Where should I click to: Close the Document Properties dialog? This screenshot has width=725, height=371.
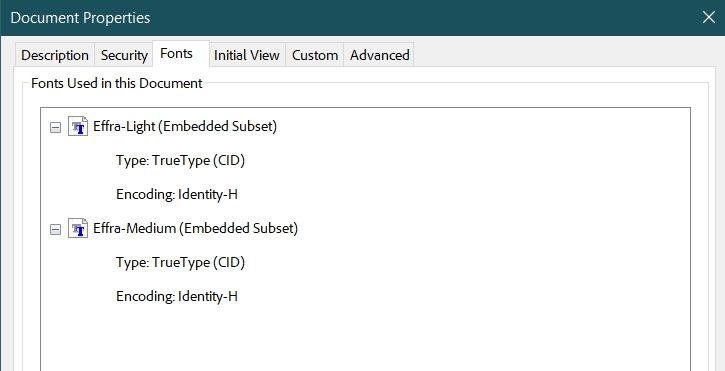click(708, 18)
